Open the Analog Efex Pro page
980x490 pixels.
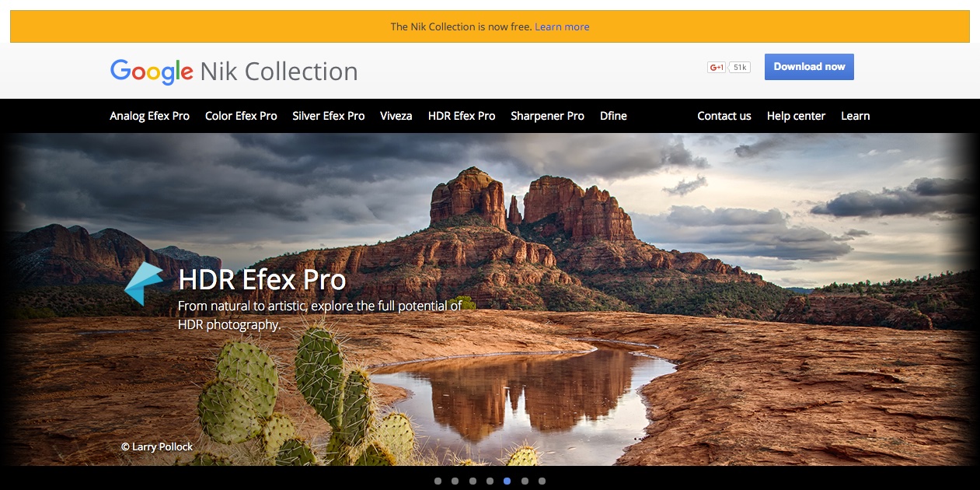pos(149,116)
